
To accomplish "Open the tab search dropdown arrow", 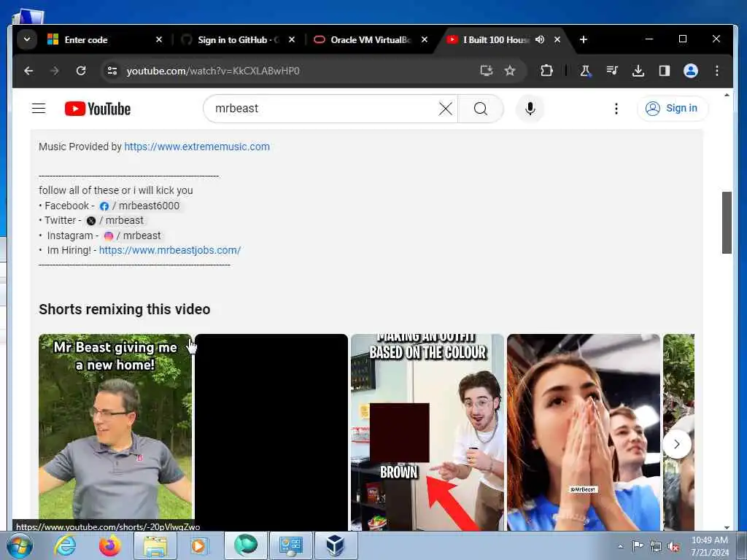I will [27, 39].
